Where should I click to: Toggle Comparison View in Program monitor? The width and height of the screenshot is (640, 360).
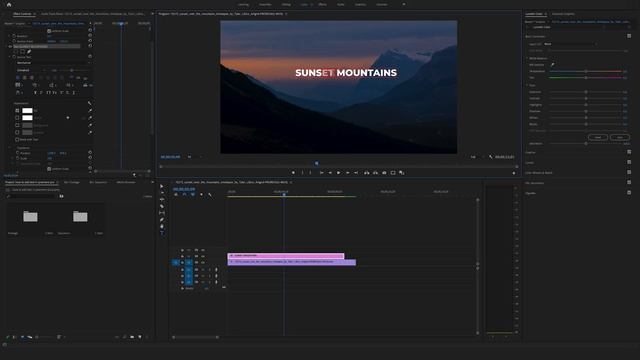[x=402, y=173]
